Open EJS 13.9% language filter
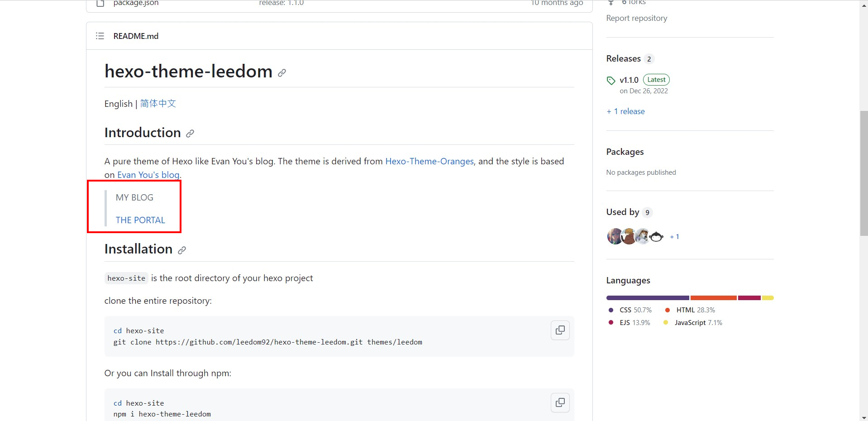The image size is (868, 421). tap(630, 323)
